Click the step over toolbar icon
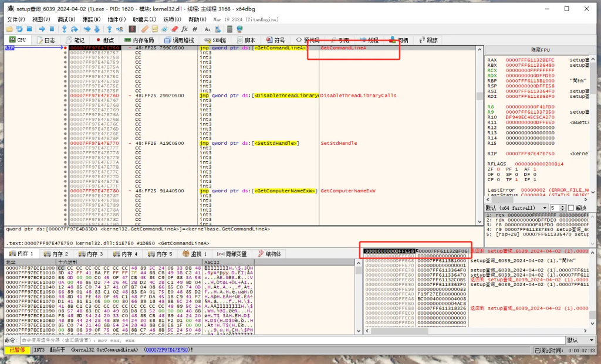 (x=75, y=29)
